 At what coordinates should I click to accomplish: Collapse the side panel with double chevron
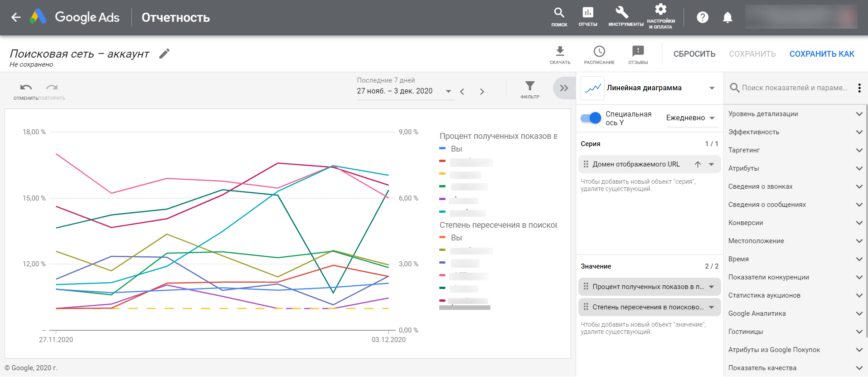point(563,88)
